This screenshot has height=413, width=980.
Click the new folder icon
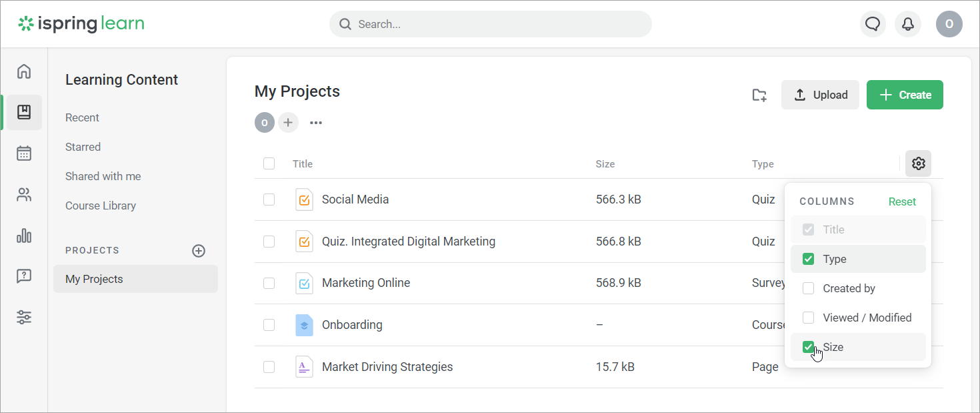[x=759, y=95]
